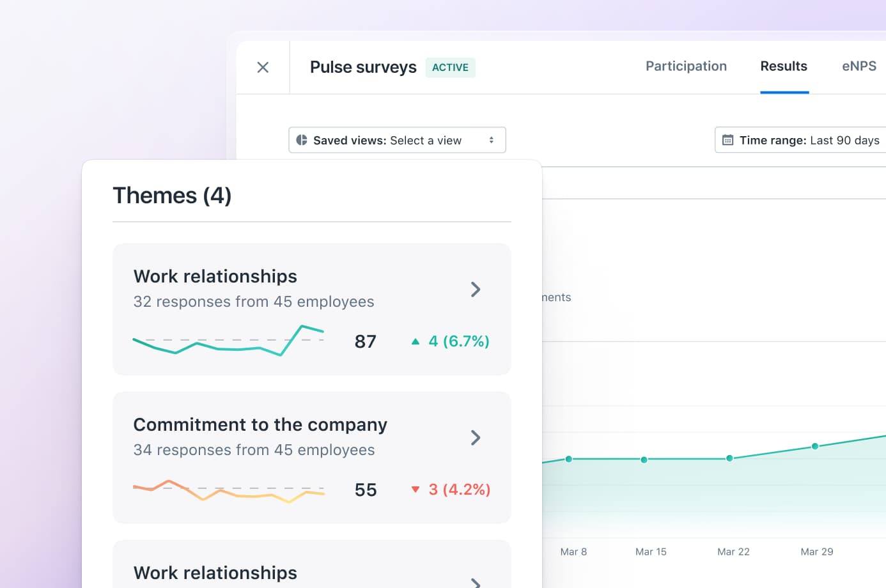This screenshot has height=588, width=886.
Task: Click the calendar icon beside Time range
Action: [x=727, y=140]
